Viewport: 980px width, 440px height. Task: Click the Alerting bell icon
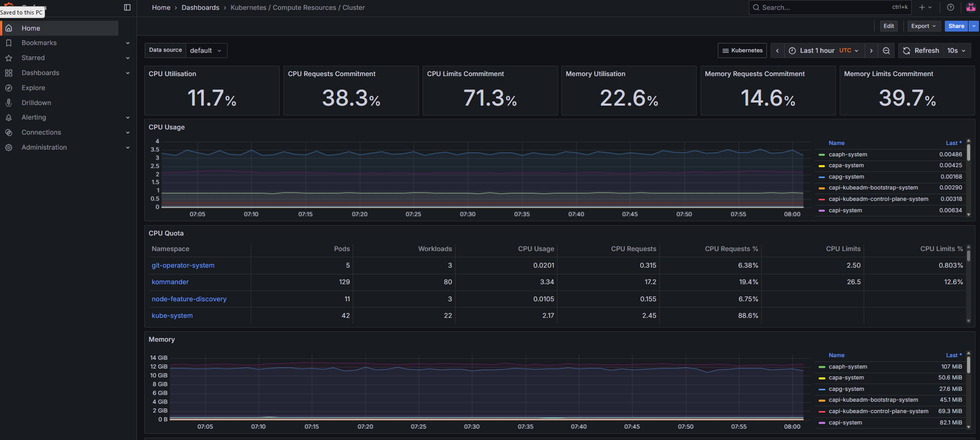[x=9, y=118]
